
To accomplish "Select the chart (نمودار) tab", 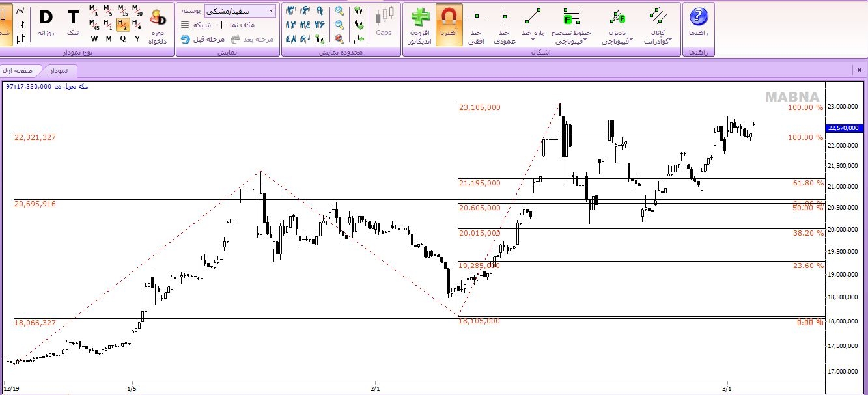I will 59,70.
